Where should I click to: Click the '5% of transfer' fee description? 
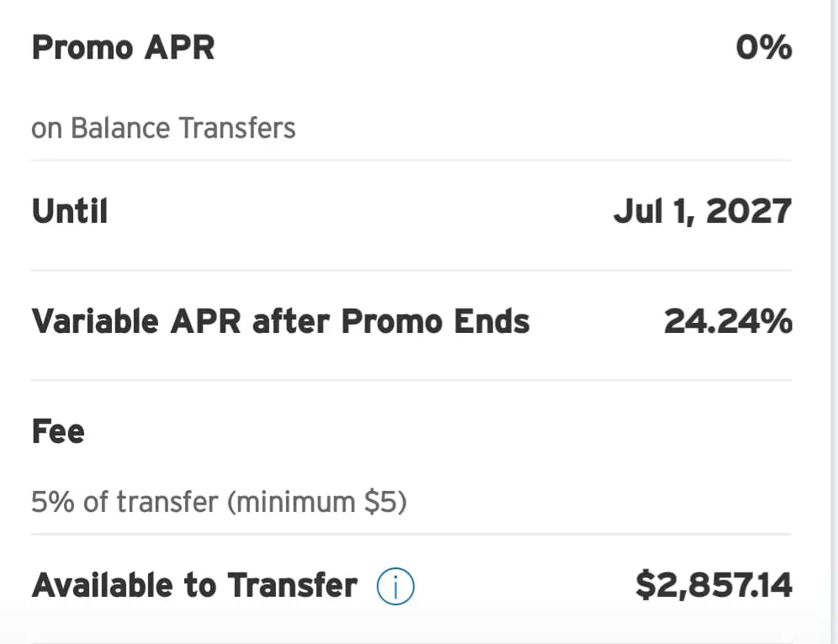pyautogui.click(x=125, y=502)
